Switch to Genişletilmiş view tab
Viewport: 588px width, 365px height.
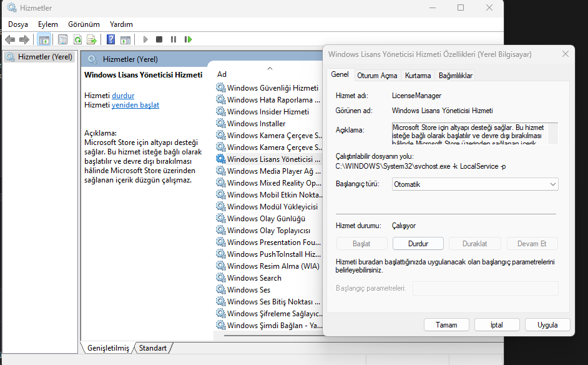[108, 348]
